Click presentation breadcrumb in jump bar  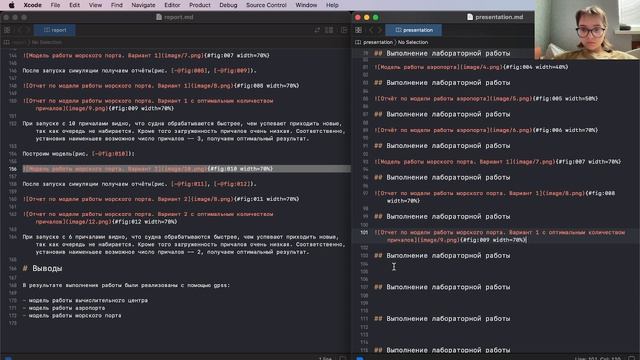pyautogui.click(x=378, y=42)
